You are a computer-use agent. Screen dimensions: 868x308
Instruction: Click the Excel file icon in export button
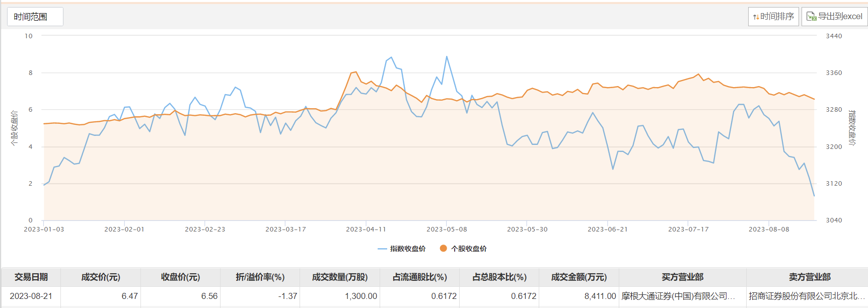[811, 17]
